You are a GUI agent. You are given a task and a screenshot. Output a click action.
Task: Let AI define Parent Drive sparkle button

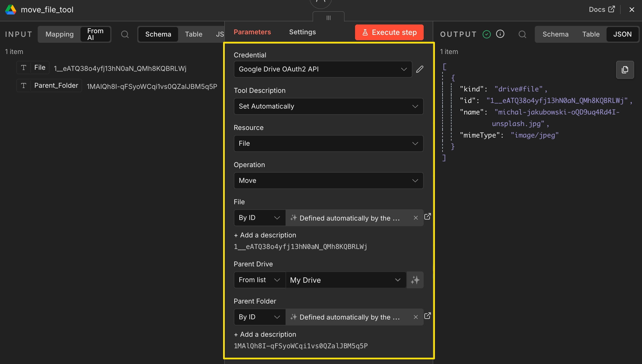point(415,280)
